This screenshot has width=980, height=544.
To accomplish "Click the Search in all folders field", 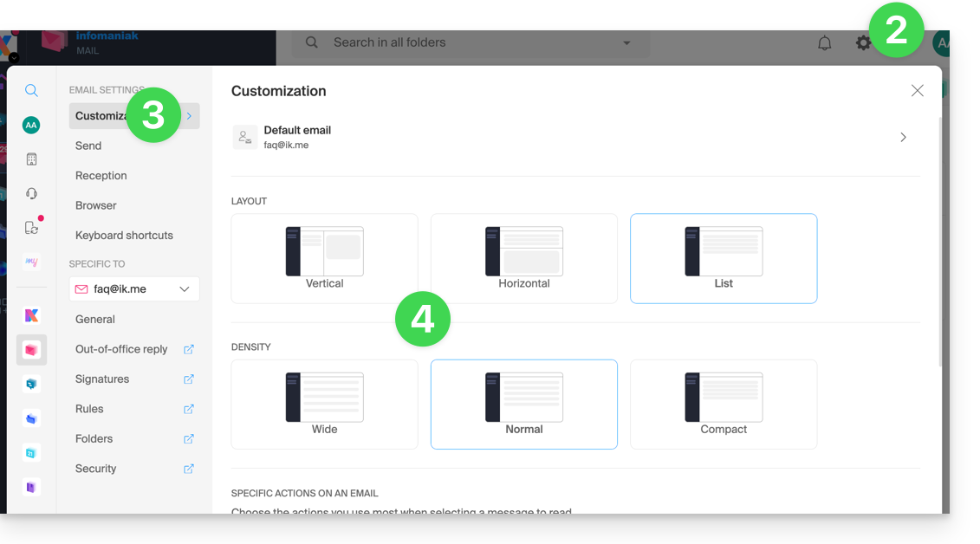I will (471, 43).
